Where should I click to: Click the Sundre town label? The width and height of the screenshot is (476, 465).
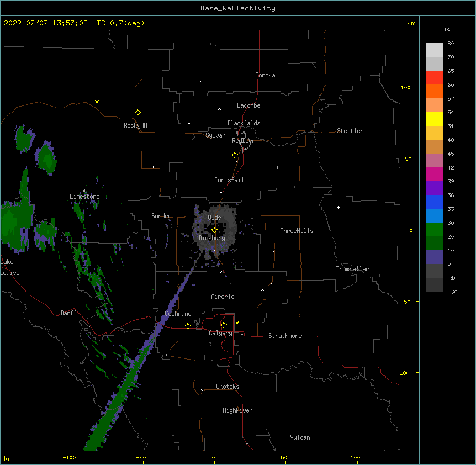click(x=161, y=216)
